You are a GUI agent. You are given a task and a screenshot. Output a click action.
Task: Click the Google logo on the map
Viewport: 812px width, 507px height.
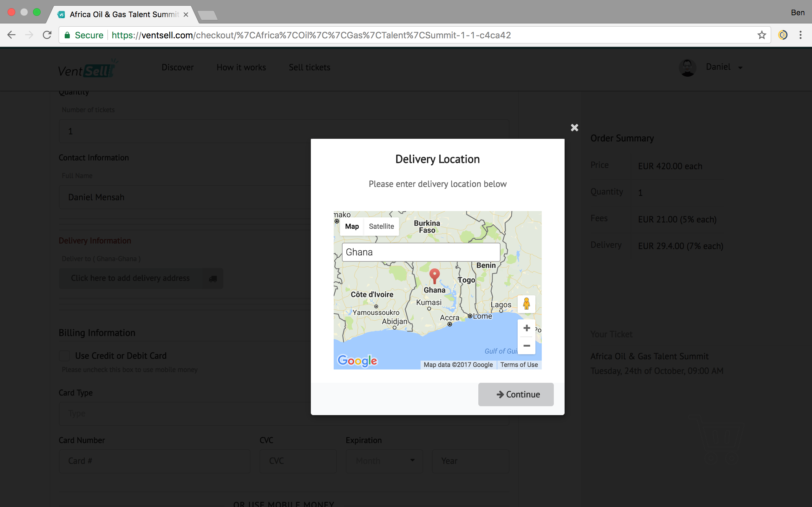[x=357, y=361]
